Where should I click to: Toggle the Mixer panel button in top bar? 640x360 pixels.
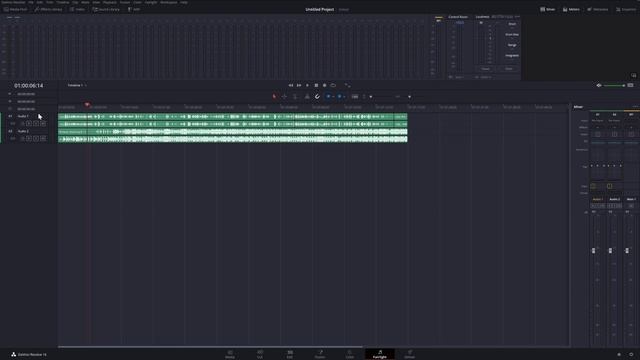pos(548,9)
